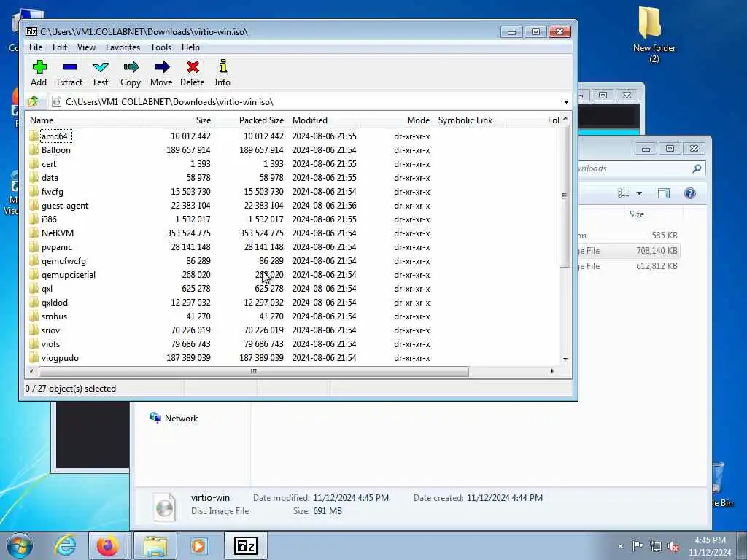Click the Add toolbar icon

[x=39, y=73]
